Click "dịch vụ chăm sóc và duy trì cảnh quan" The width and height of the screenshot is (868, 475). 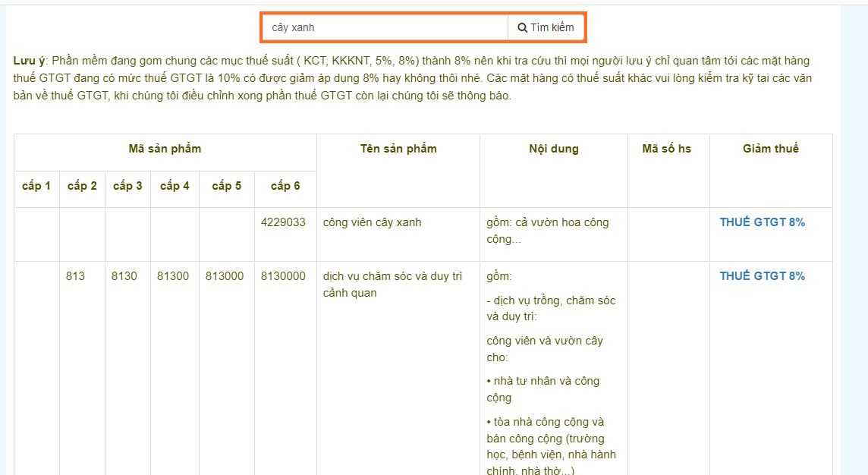pos(392,285)
